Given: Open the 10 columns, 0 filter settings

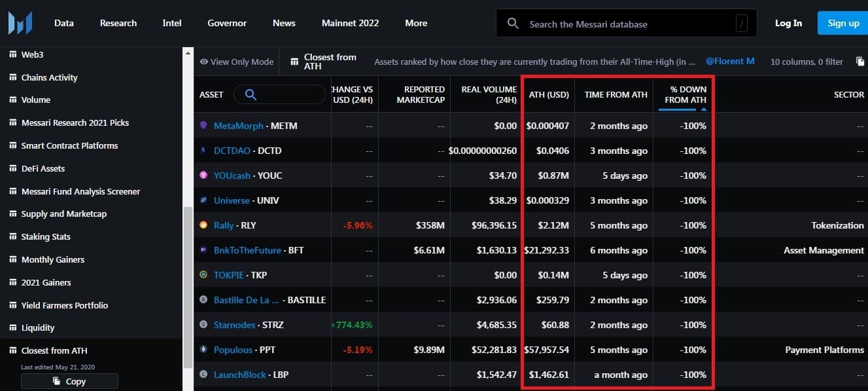Looking at the screenshot, I should pos(807,62).
